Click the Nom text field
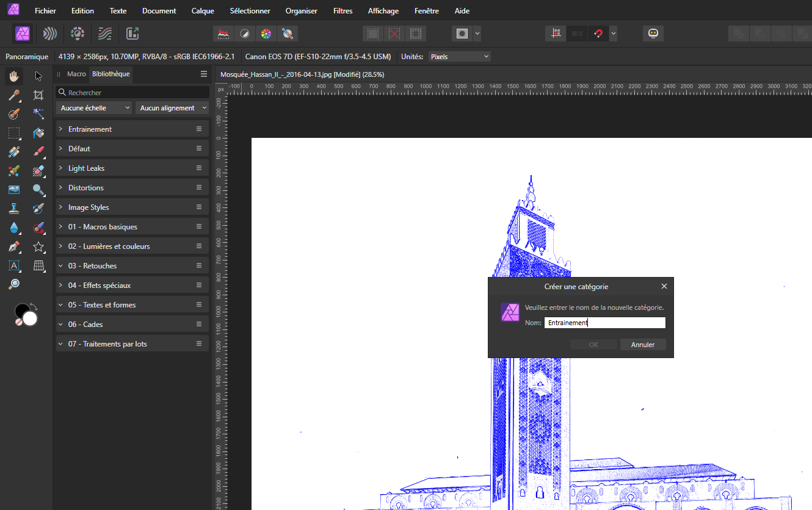This screenshot has width=812, height=510. (604, 323)
